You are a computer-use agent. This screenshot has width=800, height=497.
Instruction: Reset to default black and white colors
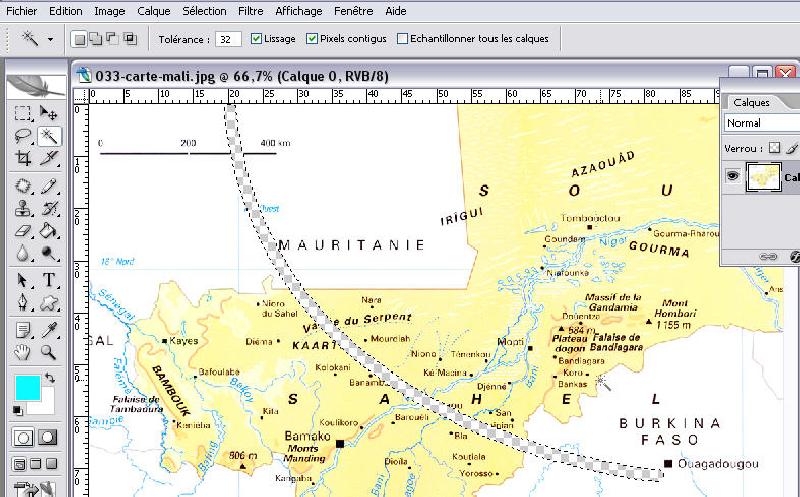point(18,410)
